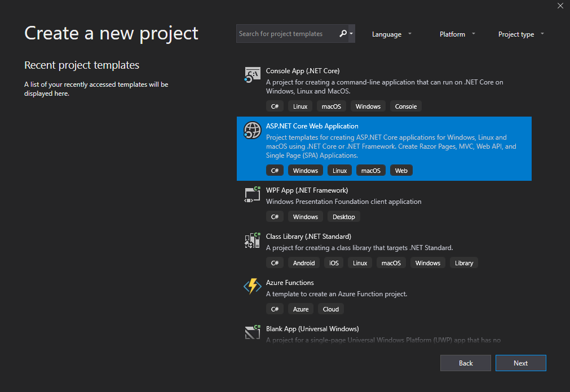Click the Azure Functions lightning icon

[x=252, y=286]
